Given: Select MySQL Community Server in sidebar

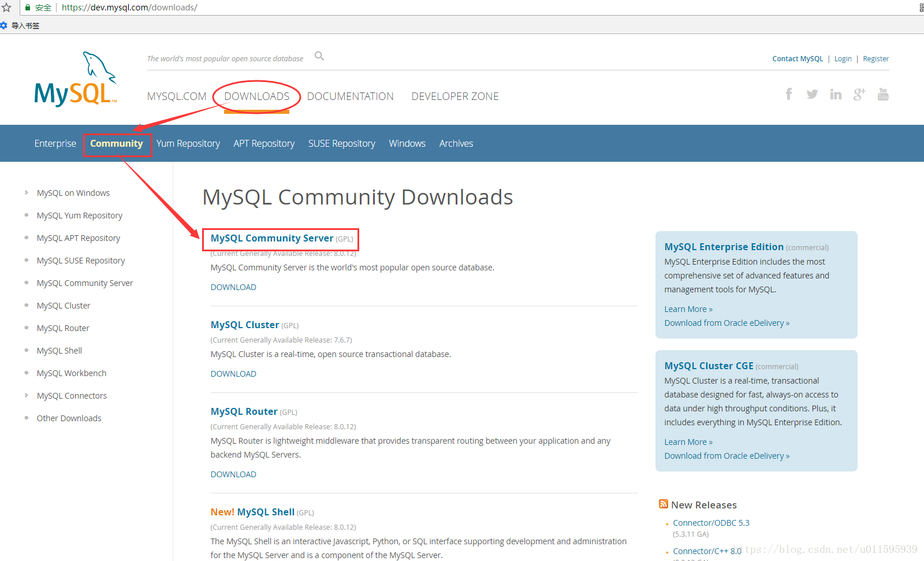Looking at the screenshot, I should [x=85, y=283].
